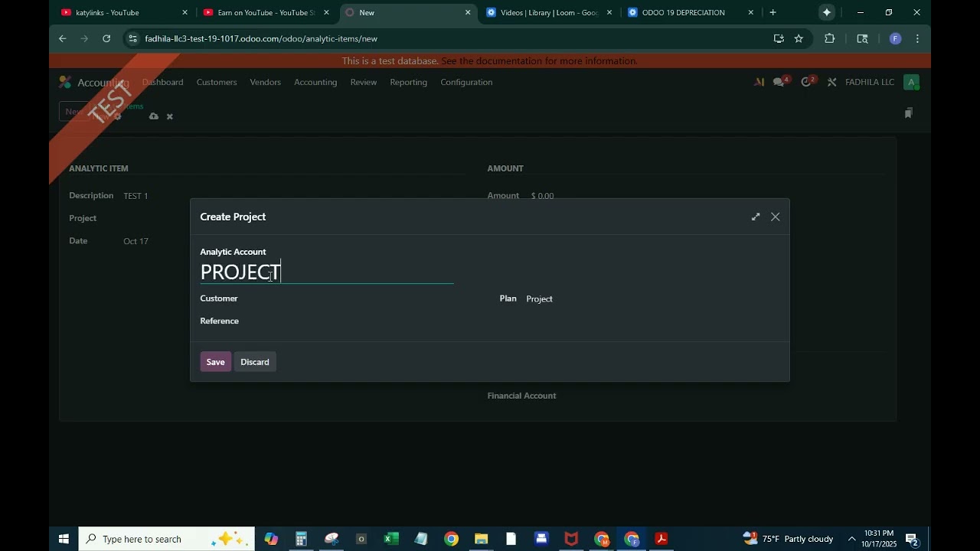Open the Customers menu
This screenshot has width=980, height=551.
point(217,82)
